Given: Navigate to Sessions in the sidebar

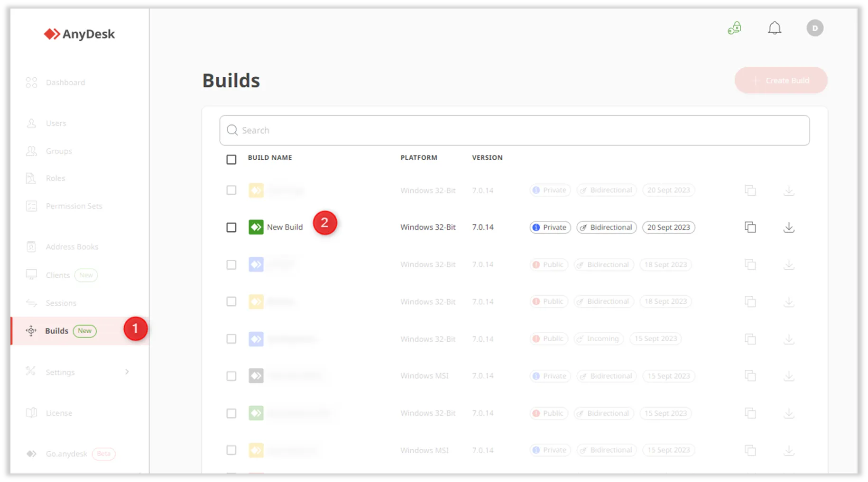Looking at the screenshot, I should point(61,303).
